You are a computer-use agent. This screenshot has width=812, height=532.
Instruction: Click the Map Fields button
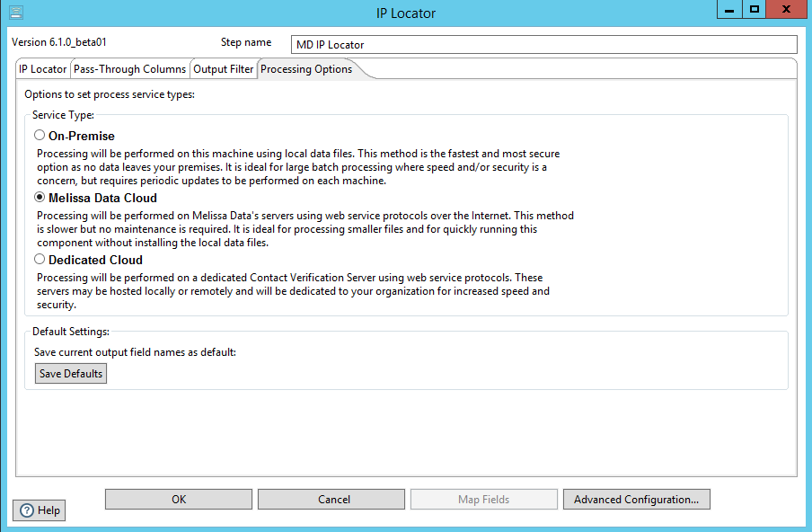(483, 500)
